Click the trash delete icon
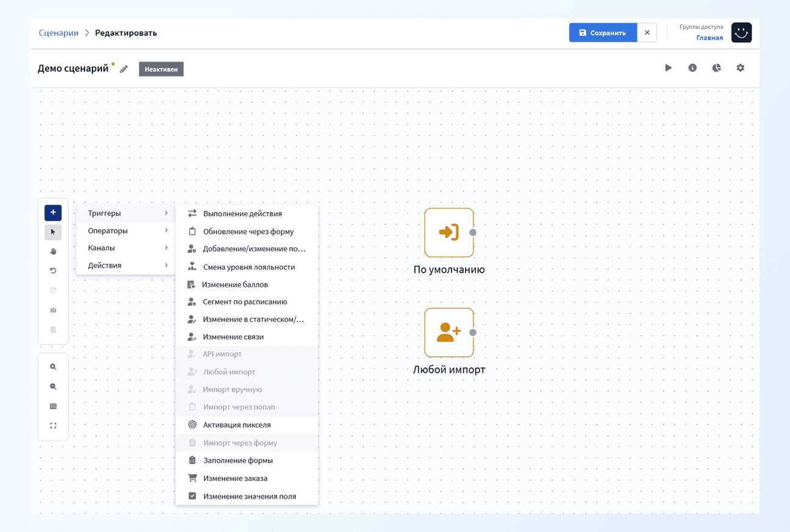 [x=53, y=330]
